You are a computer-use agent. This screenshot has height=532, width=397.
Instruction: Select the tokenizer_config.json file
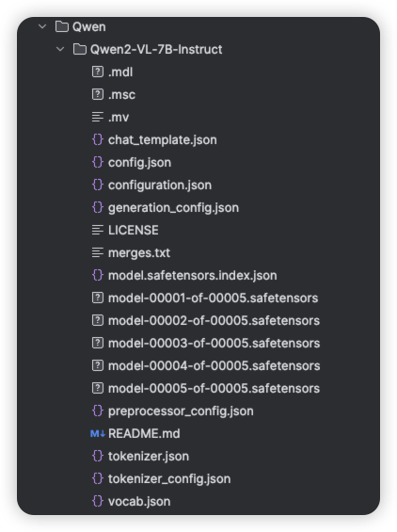coord(169,478)
